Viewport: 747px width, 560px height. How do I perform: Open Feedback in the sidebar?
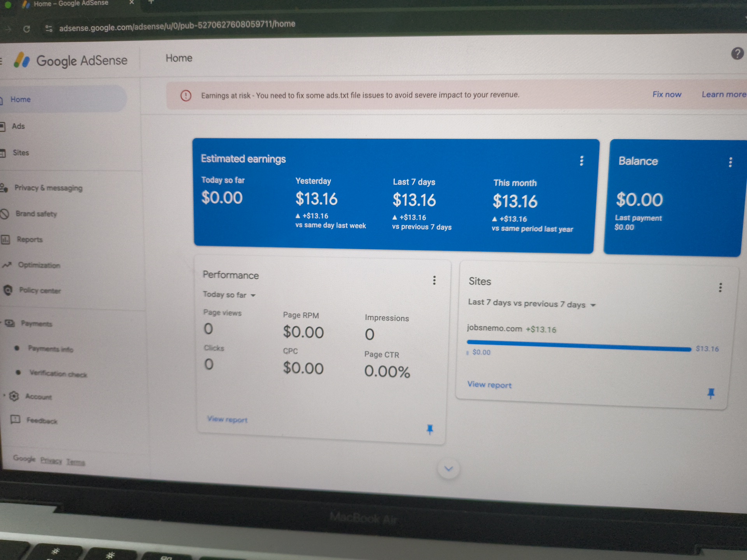click(42, 420)
